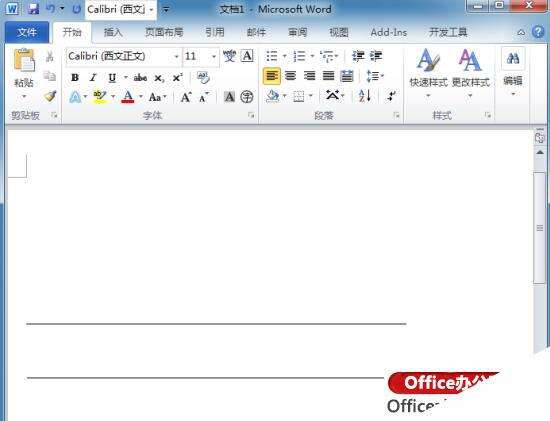Apply yellow text highlight color

[100, 96]
